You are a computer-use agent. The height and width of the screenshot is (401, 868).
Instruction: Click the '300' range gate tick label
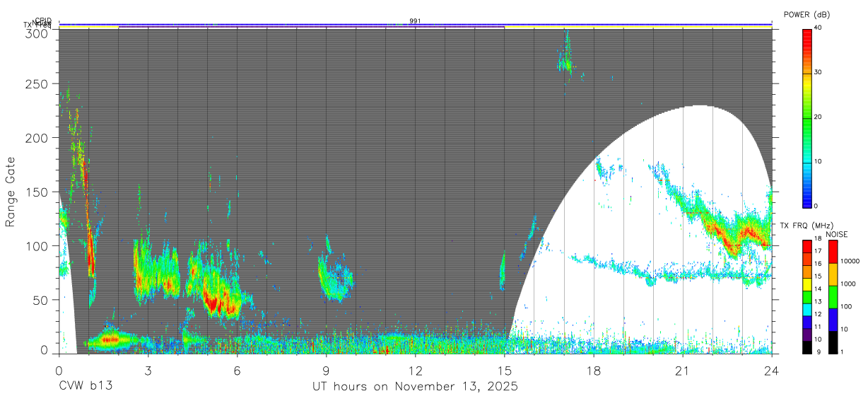coord(37,33)
